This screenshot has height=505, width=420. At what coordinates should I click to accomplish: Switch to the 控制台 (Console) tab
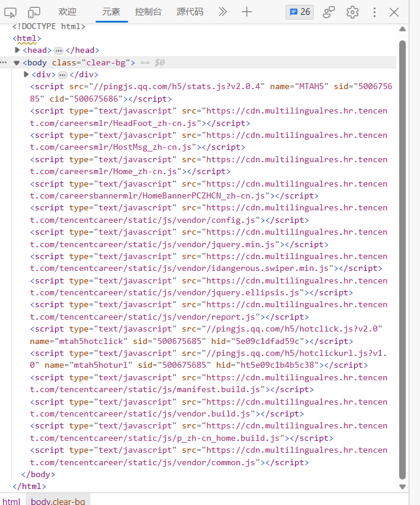point(148,12)
